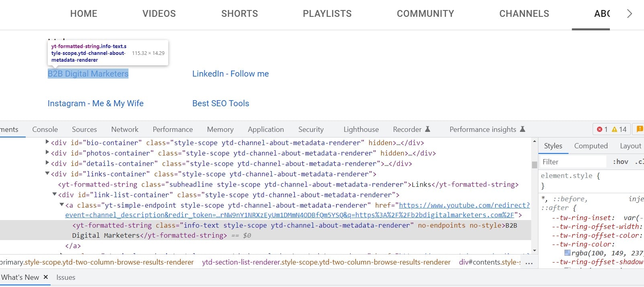Click the right chevron to show more channel tabs
The image size is (644, 287).
pyautogui.click(x=630, y=14)
